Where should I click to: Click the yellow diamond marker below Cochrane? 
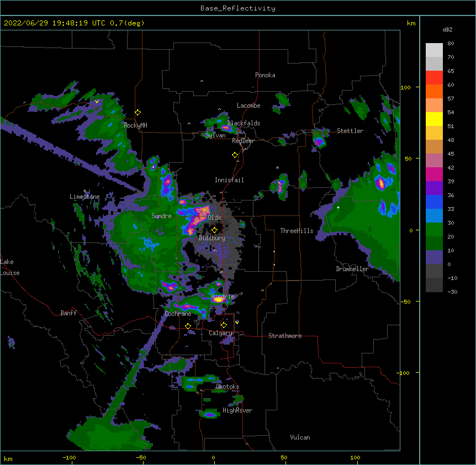(x=188, y=326)
